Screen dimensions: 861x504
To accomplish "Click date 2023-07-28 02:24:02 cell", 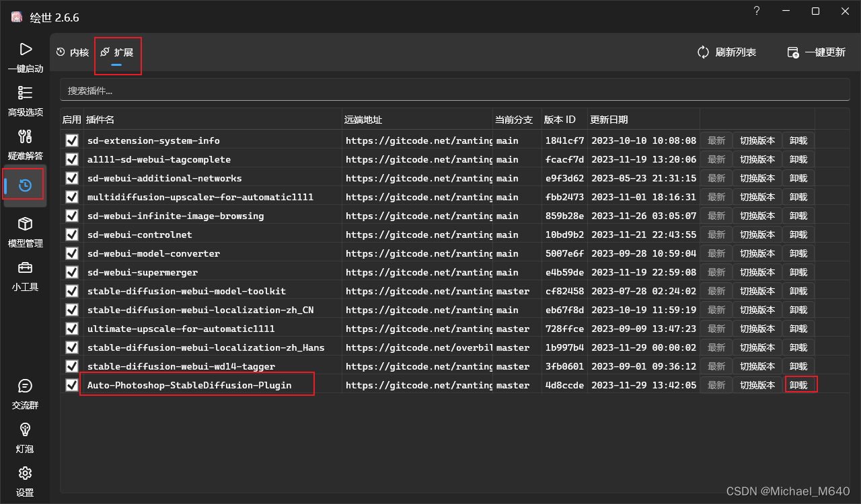I will (644, 291).
